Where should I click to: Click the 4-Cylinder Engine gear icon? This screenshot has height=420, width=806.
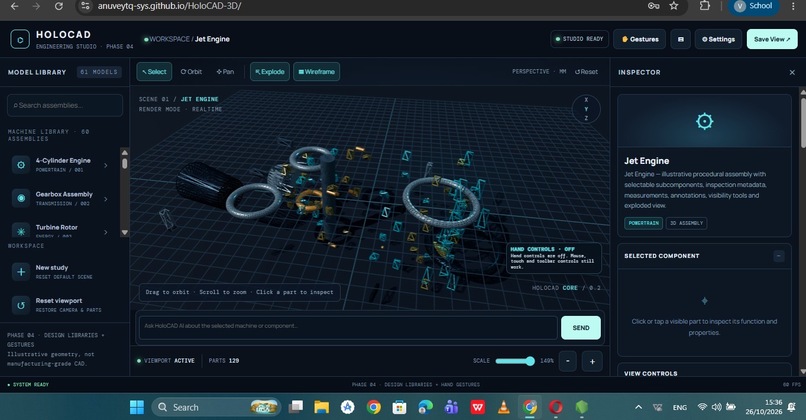[21, 165]
